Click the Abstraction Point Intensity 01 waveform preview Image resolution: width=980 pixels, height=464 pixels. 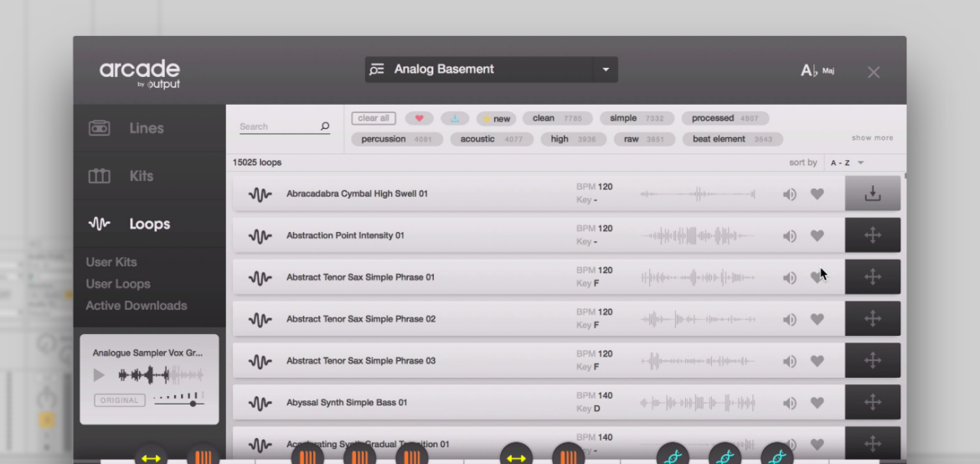(x=698, y=235)
